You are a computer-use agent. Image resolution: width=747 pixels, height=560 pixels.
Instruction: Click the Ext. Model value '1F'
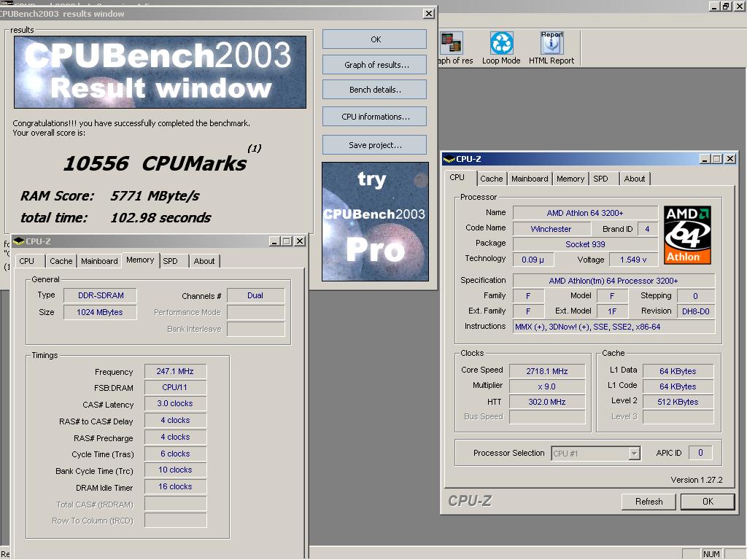click(612, 311)
